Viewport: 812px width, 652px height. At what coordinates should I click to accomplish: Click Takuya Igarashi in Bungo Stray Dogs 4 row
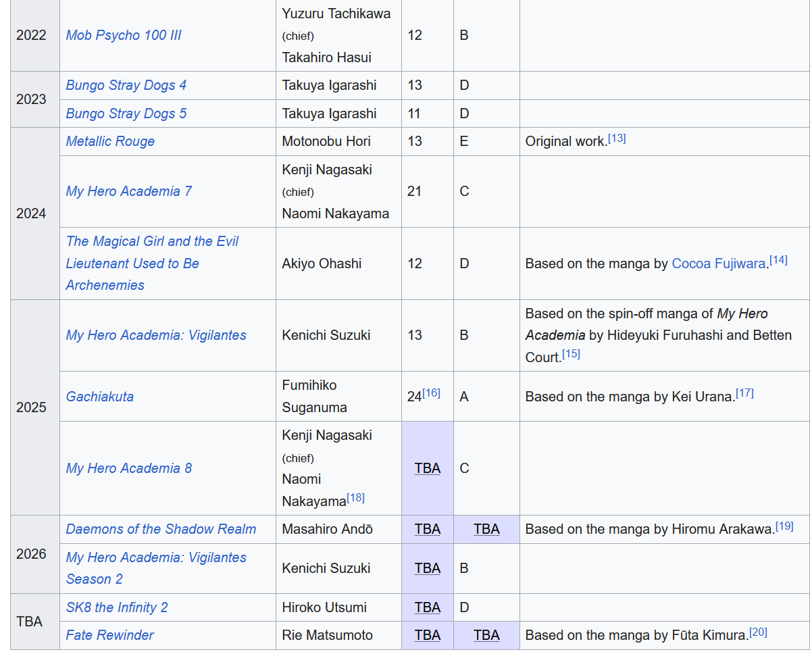point(330,85)
